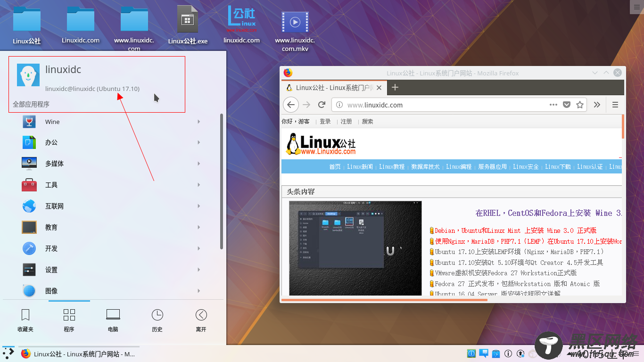Select the Linux公社 Firefox tab
Screen dimensions: 644x362
pyautogui.click(x=334, y=88)
